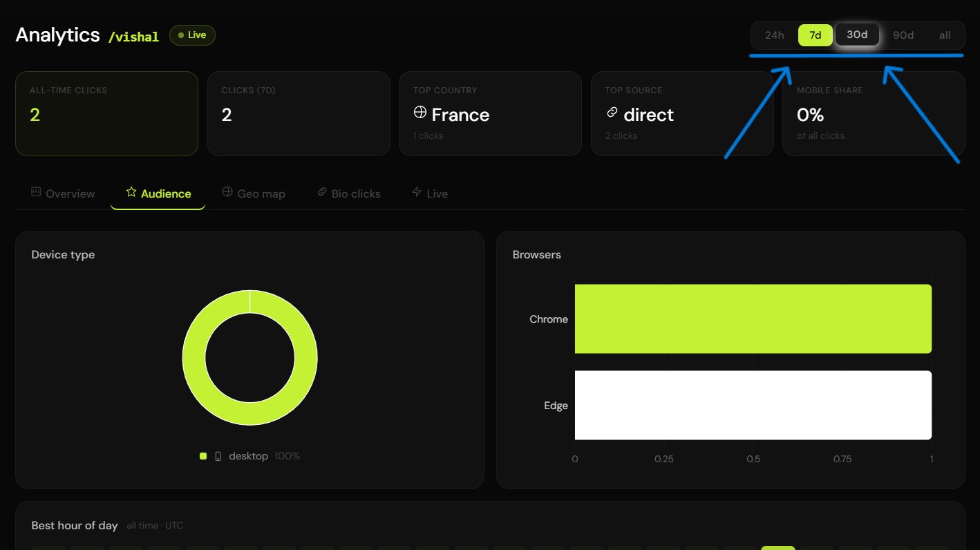Viewport: 980px width, 550px height.
Task: Click the Device type panel title
Action: point(63,255)
